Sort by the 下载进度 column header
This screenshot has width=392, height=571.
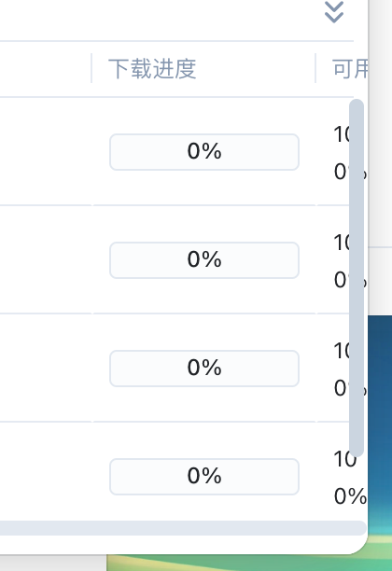(152, 68)
